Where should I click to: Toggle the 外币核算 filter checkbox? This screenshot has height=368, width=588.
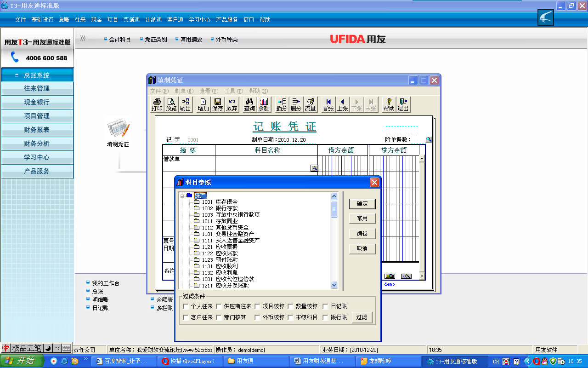click(x=257, y=317)
